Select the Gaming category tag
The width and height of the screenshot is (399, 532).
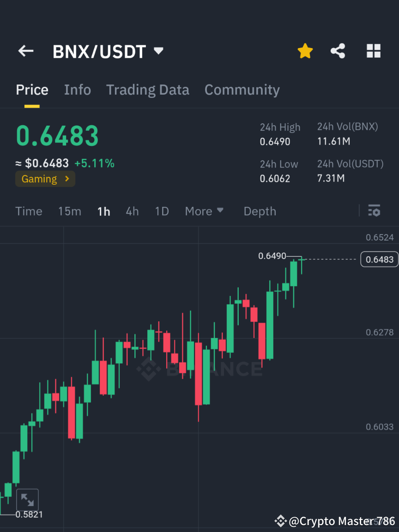[x=39, y=179]
